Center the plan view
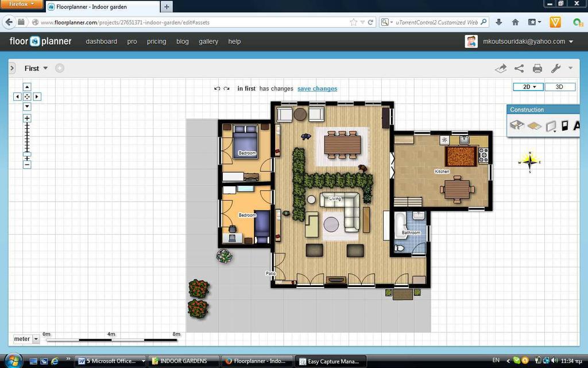The width and height of the screenshot is (588, 368). tap(27, 97)
